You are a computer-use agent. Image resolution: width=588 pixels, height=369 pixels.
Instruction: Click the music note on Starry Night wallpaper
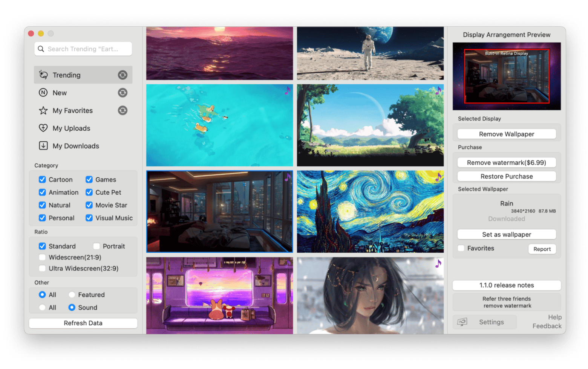(x=438, y=177)
